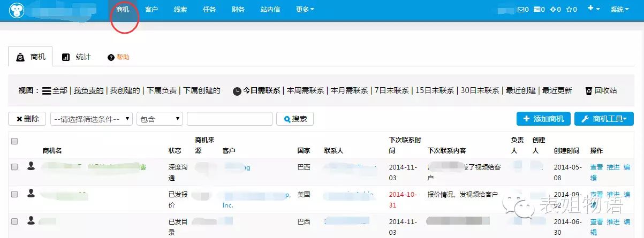644x238 pixels.
Task: Open 客户 in the top navigation
Action: [151, 10]
